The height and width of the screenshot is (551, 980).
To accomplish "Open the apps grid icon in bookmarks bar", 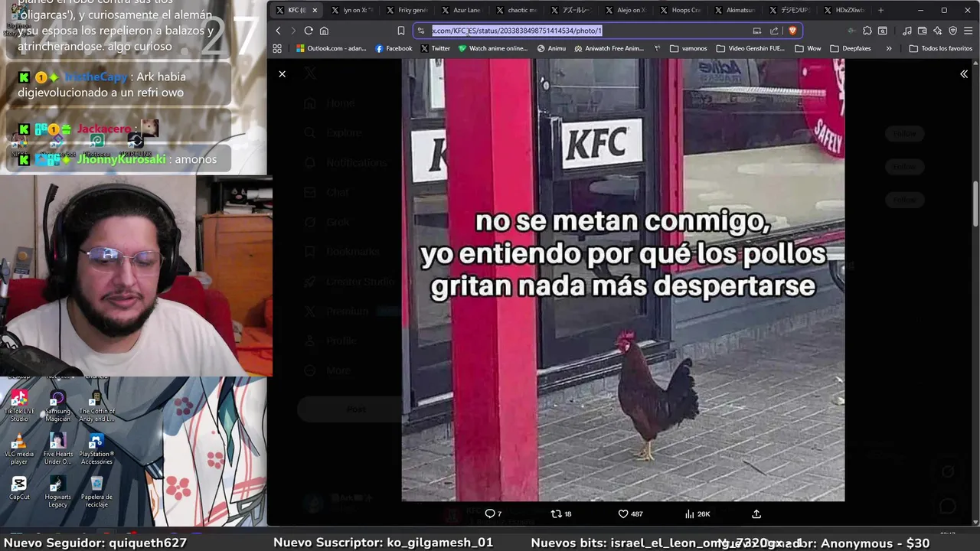I will coord(277,48).
